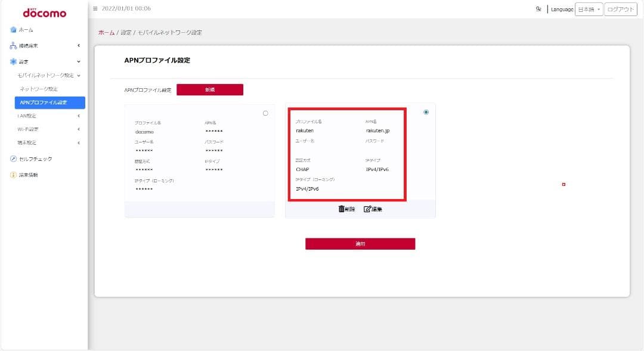Viewport: 644px width, 351px height.
Task: Open the sidebar hamburger menu icon
Action: click(x=94, y=8)
